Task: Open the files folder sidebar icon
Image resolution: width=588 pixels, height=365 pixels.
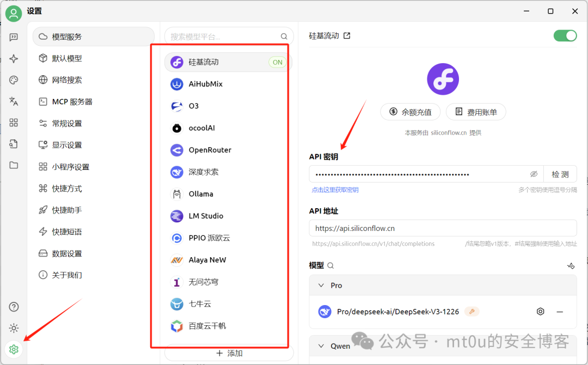Action: [14, 165]
